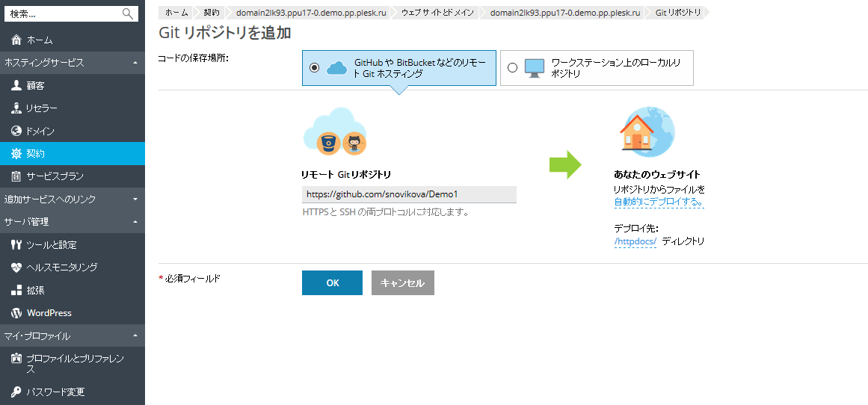868x405 pixels.
Task: Click the search magnifier icon
Action: click(x=128, y=13)
